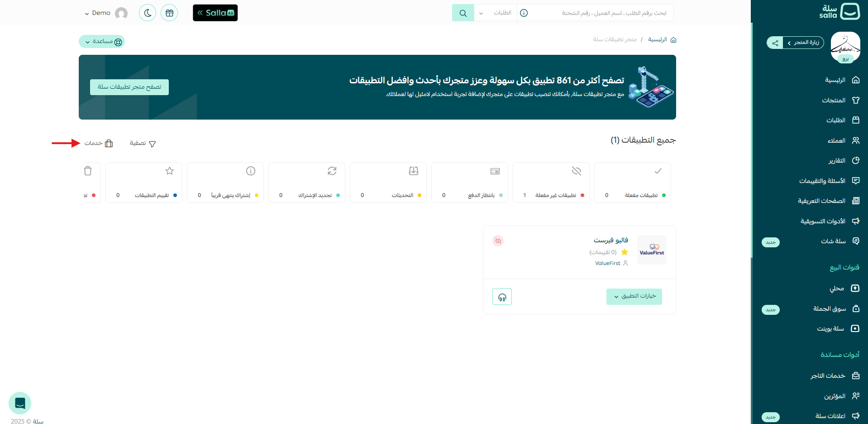Click the eye-off icon on فاليو فيرست app card

coord(498,241)
